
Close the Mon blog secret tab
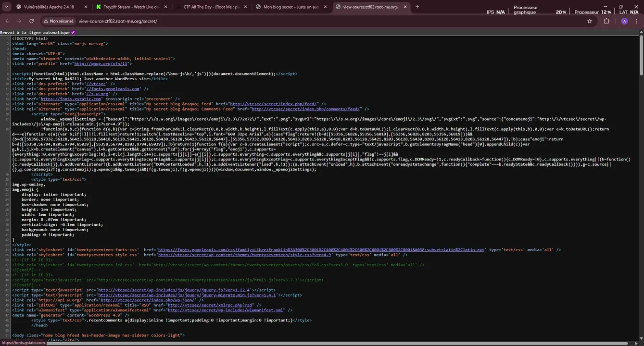pyautogui.click(x=325, y=7)
